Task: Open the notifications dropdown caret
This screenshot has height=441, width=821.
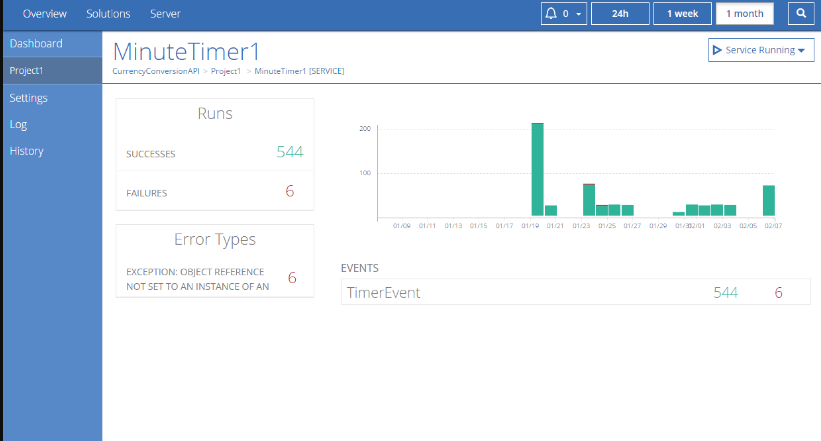Action: pyautogui.click(x=579, y=14)
